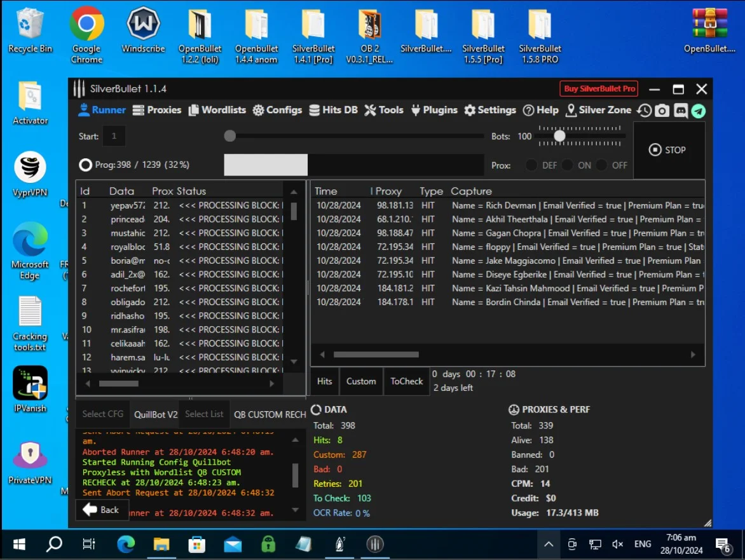Click the IPVanish desktop icon
Screen dimensions: 745x560
(x=30, y=390)
